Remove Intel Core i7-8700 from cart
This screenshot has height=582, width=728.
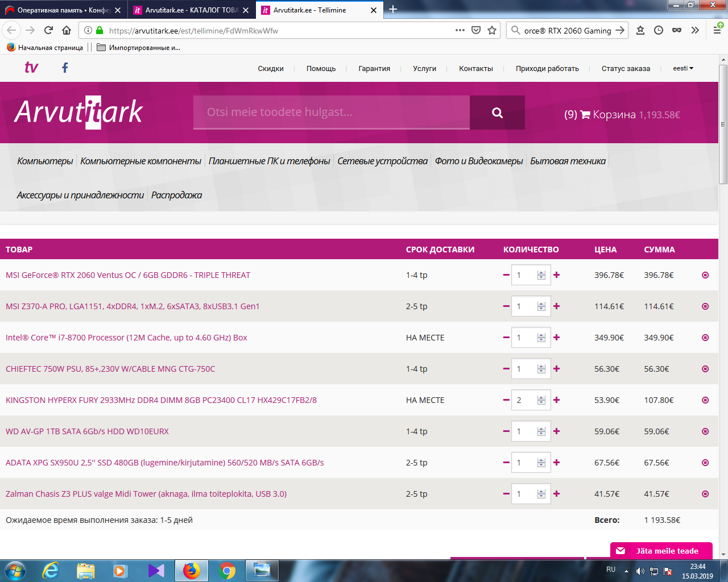(705, 338)
